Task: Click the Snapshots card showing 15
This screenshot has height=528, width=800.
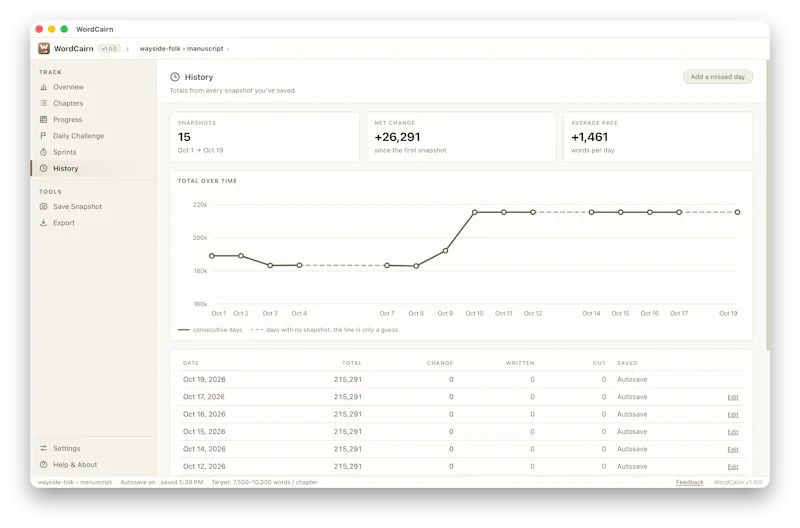Action: 264,137
